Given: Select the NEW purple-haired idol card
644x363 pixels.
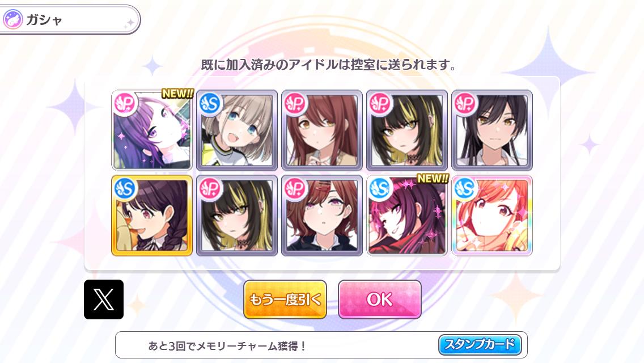Looking at the screenshot, I should [x=152, y=130].
